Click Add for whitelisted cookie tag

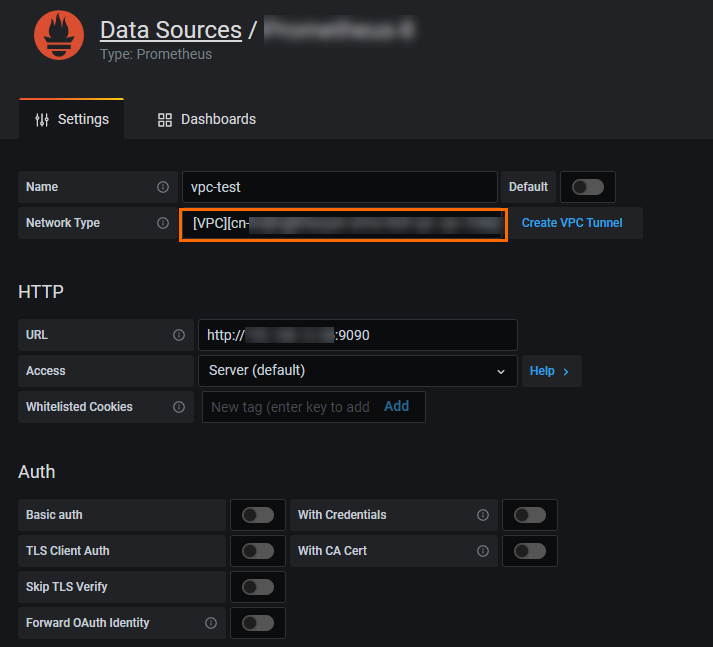[397, 406]
